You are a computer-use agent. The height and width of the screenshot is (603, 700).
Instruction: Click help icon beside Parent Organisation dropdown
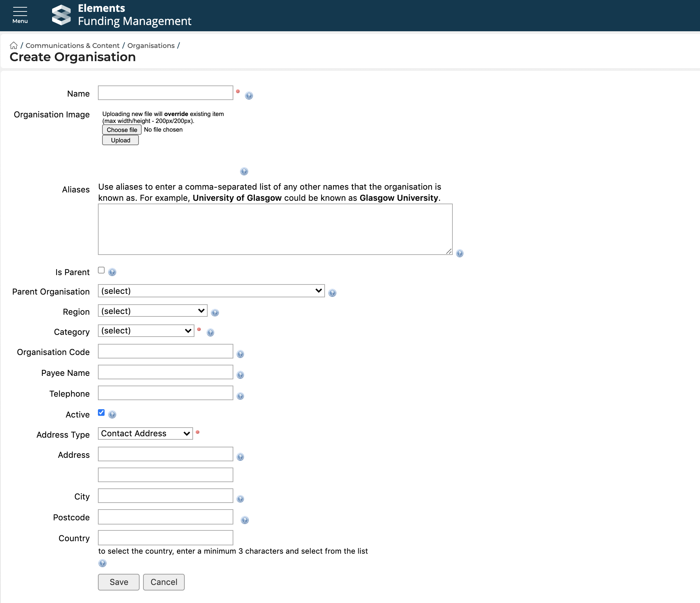point(332,293)
